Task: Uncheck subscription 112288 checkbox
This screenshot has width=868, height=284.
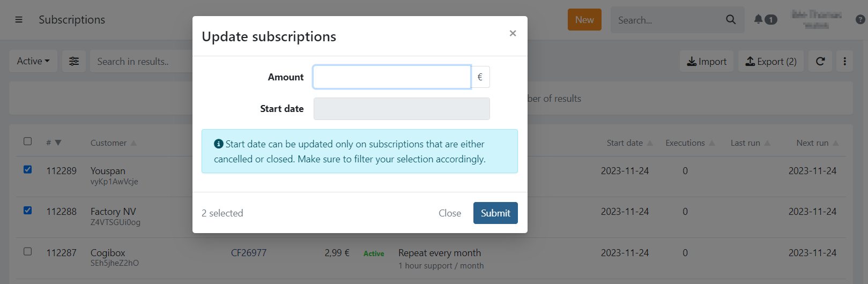Action: click(x=28, y=211)
